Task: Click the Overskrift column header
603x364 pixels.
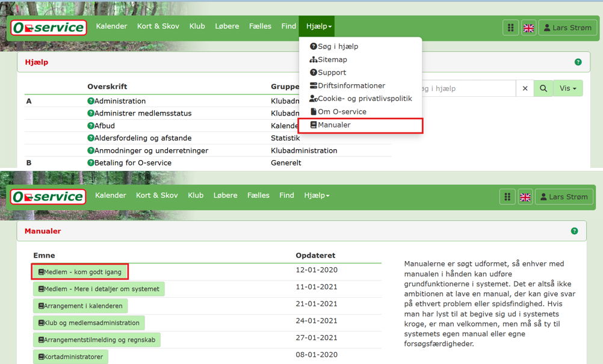Action: (107, 87)
